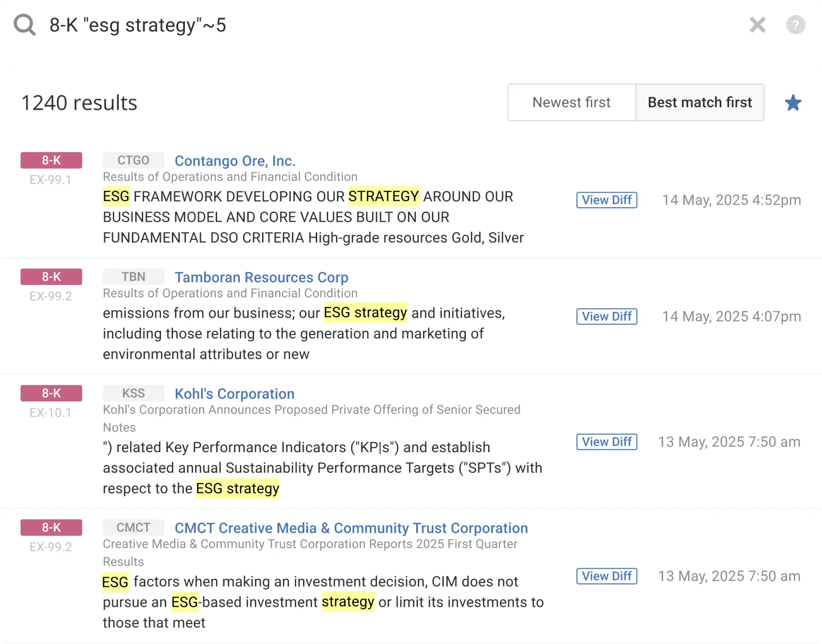Click the KSS ticker badge

133,393
